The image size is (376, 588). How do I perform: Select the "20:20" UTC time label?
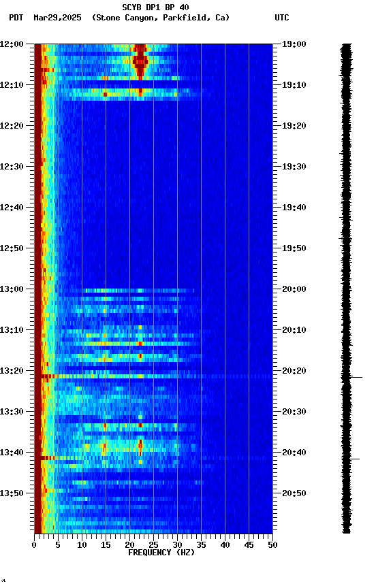(294, 371)
